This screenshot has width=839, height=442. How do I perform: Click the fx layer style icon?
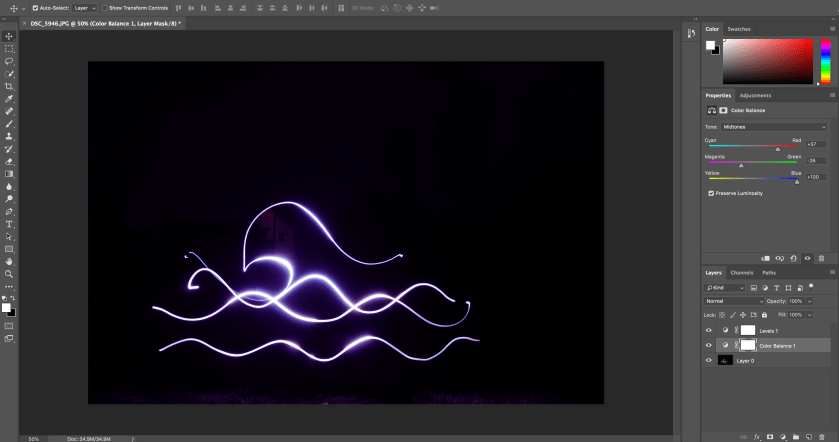[759, 437]
